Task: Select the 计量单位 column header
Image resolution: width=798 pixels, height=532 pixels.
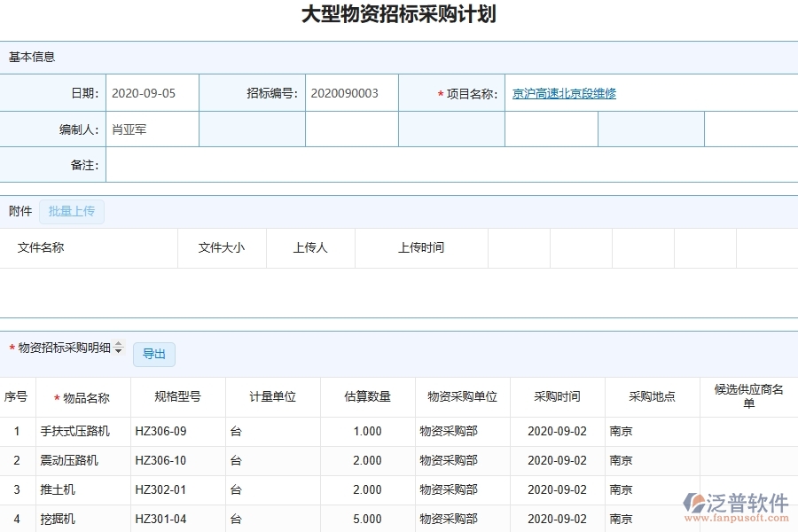Action: pos(271,397)
